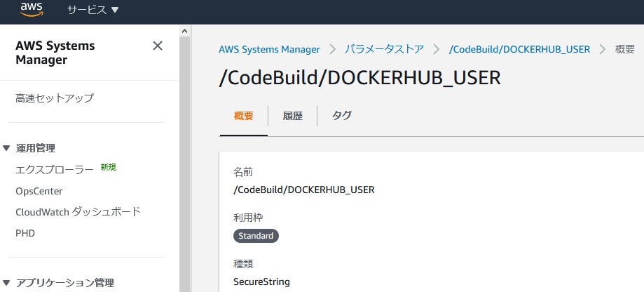Open CloudWatch ダッシュボード link
644x292 pixels.
click(78, 212)
